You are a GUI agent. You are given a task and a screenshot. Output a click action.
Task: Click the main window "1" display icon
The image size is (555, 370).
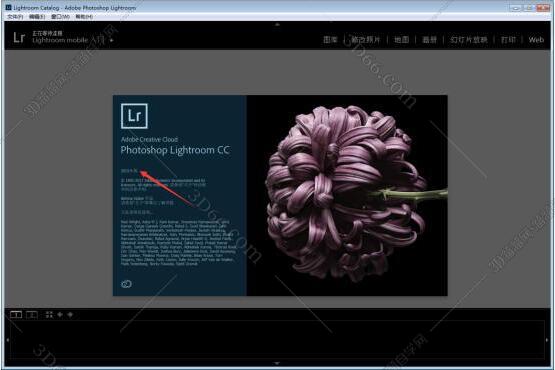click(16, 314)
